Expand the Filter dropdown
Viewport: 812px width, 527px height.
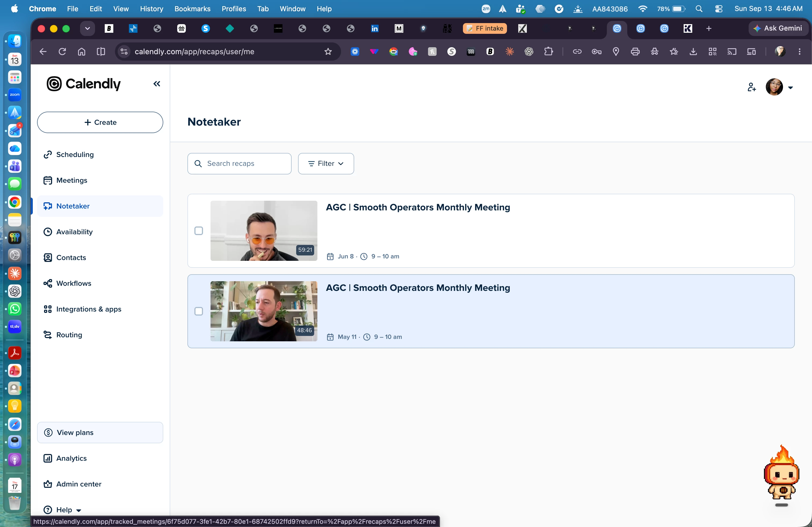coord(326,164)
